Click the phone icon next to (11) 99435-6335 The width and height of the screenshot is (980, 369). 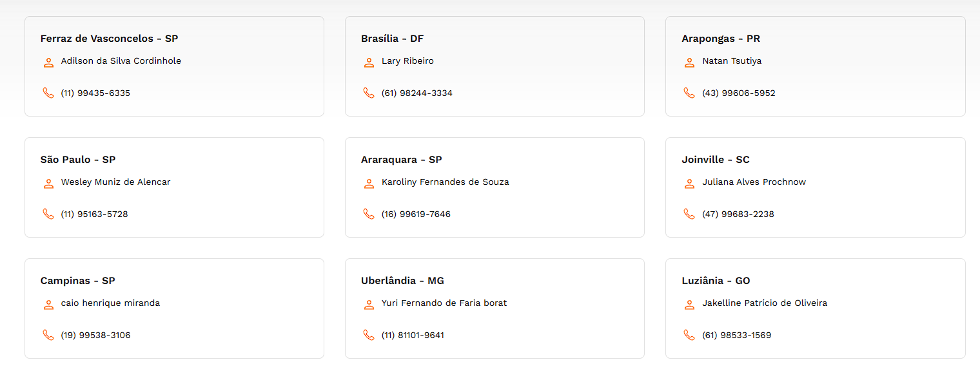[48, 93]
